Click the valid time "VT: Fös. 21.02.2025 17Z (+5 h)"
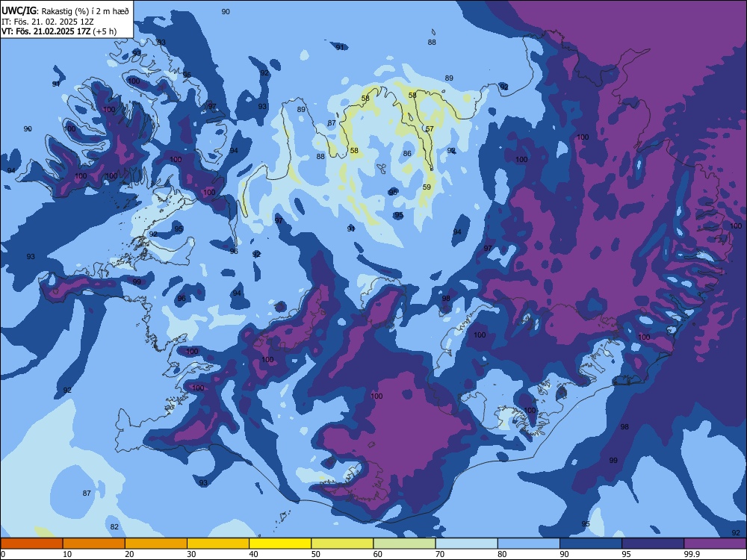The height and width of the screenshot is (560, 747). coord(58,31)
